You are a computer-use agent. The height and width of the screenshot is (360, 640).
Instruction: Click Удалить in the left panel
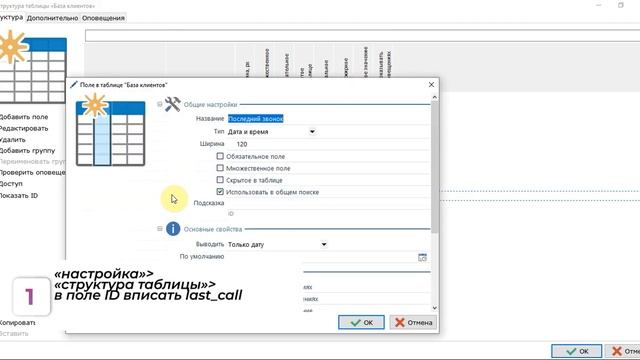point(13,140)
